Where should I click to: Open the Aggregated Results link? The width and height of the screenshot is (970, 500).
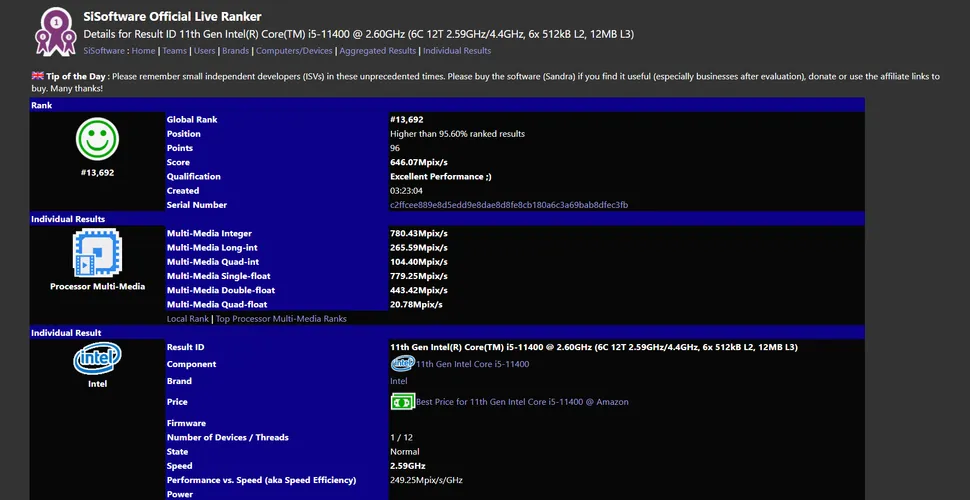coord(377,51)
